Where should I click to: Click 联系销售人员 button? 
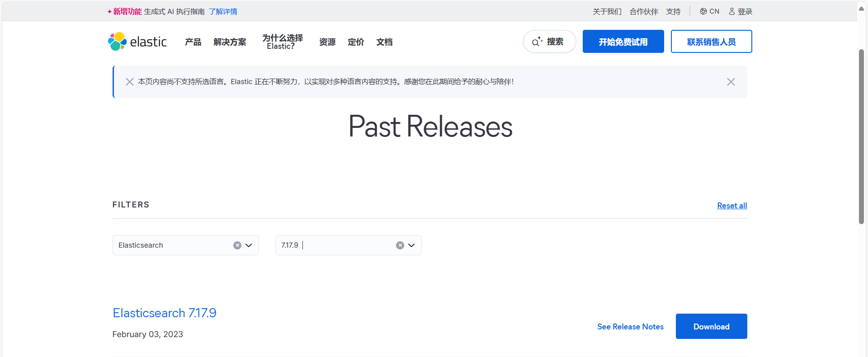711,42
